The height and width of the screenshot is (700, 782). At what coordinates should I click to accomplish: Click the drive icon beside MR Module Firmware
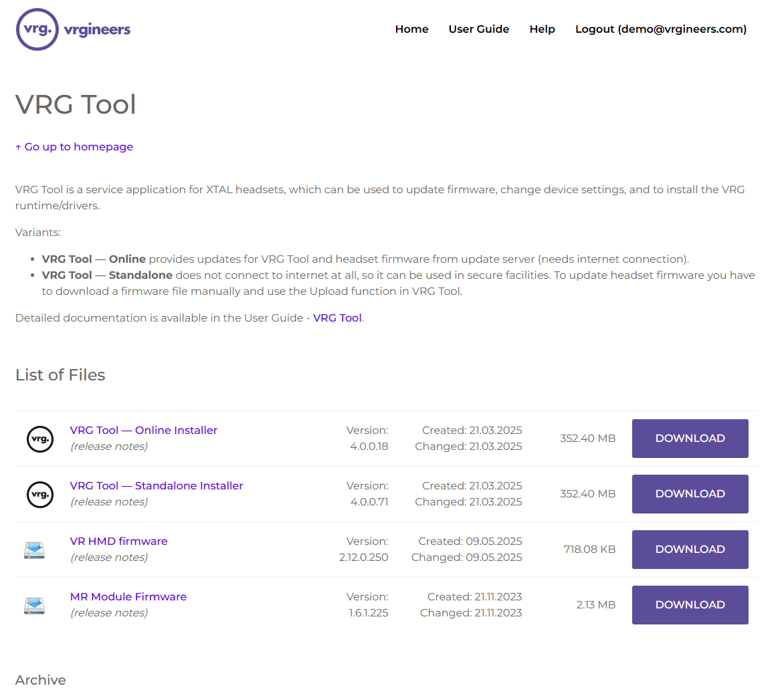(x=34, y=605)
